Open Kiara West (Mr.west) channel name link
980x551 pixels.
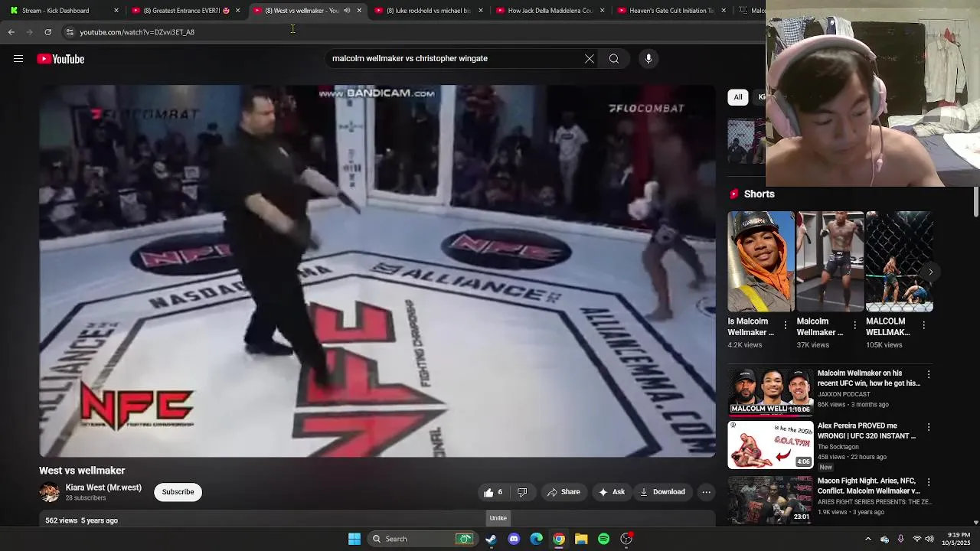click(x=103, y=487)
